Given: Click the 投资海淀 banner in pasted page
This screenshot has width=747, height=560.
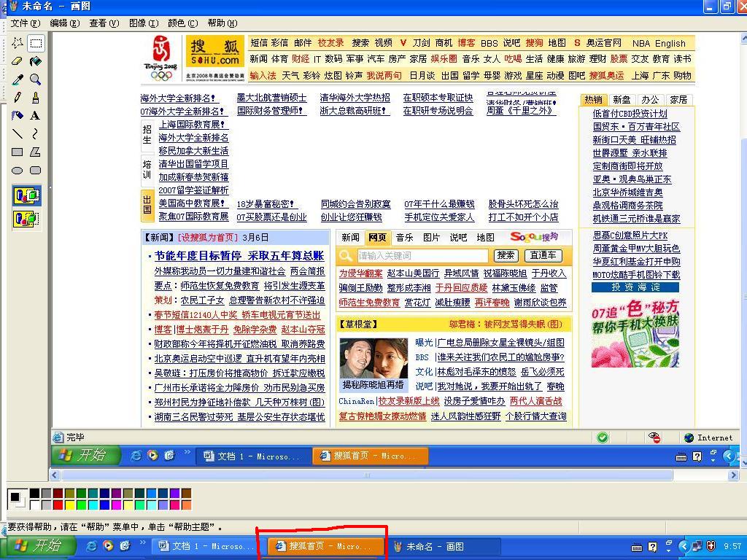Looking at the screenshot, I should 635,287.
